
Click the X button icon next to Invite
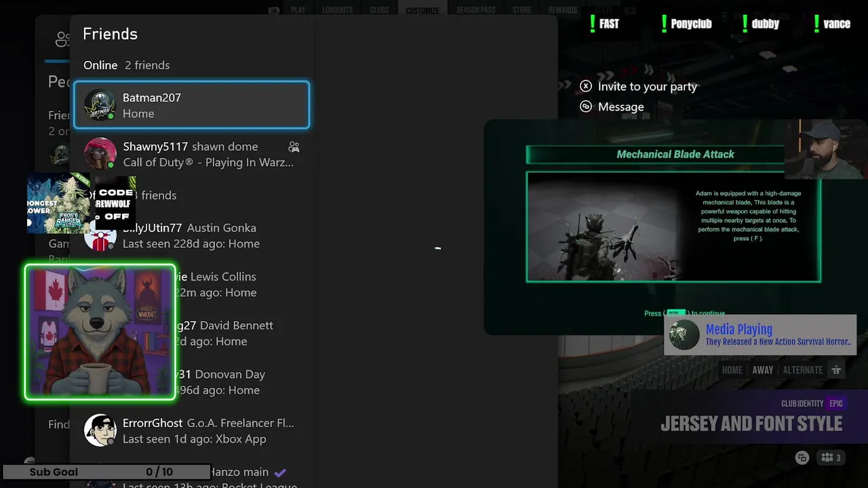tap(586, 86)
